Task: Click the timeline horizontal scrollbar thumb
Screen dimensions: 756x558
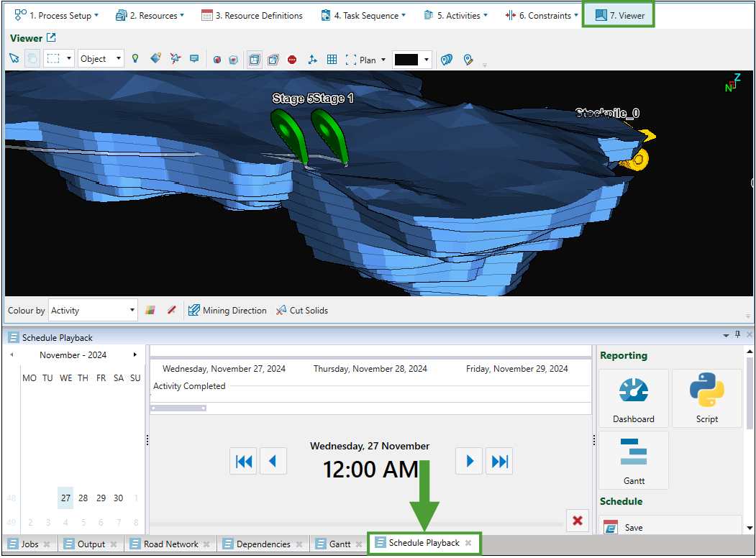Action: tap(179, 408)
